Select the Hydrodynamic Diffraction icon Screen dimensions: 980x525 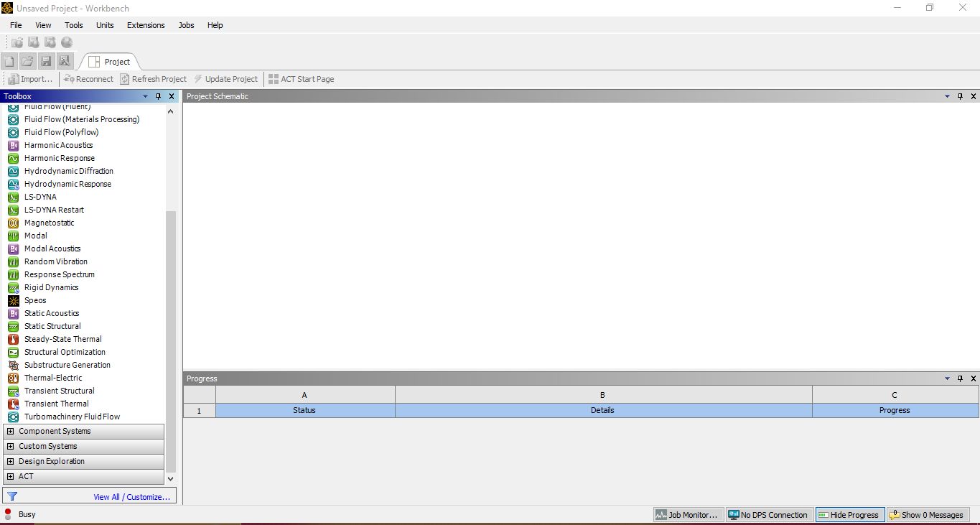click(13, 171)
